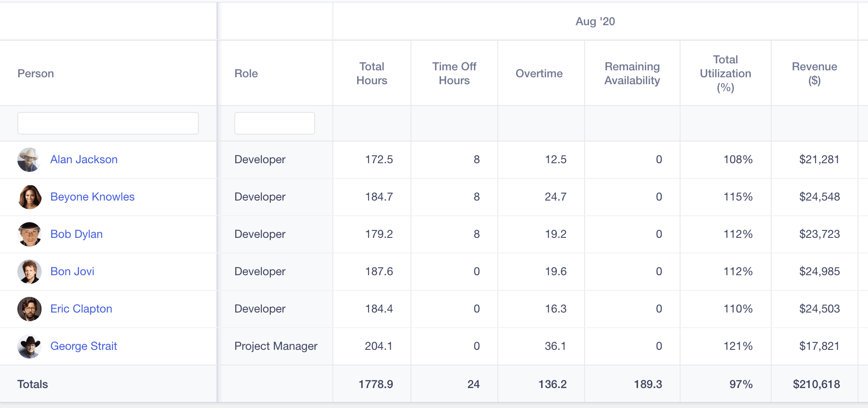Focus the Role filter input field
868x408 pixels.
pyautogui.click(x=274, y=123)
